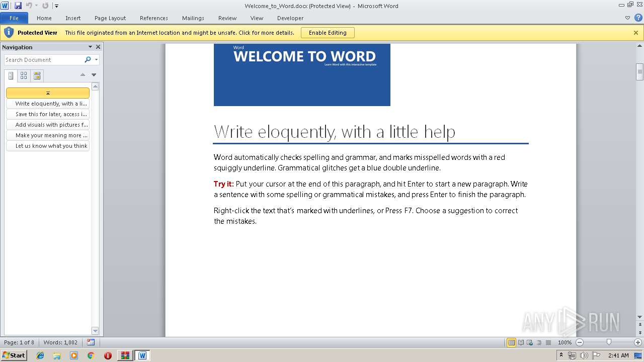Click 'Words: 1,002' in status bar
Screen dimensions: 644x362
(60, 342)
